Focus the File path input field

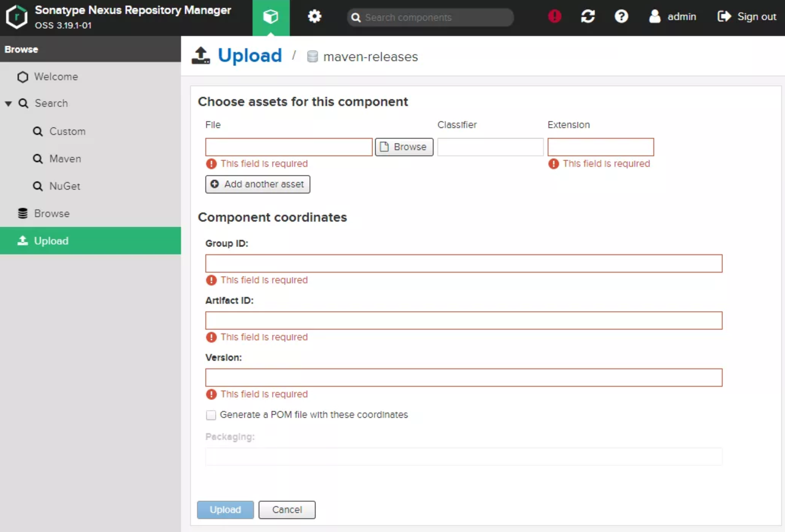pos(289,147)
